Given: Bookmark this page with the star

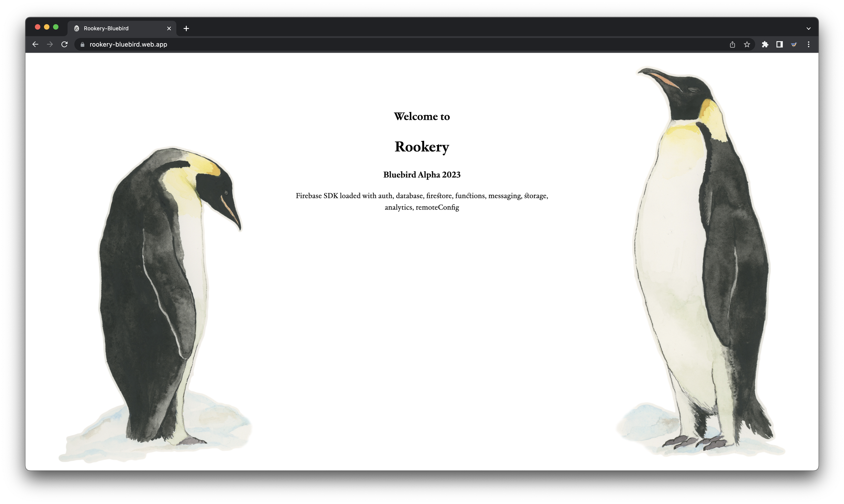Looking at the screenshot, I should [x=747, y=45].
